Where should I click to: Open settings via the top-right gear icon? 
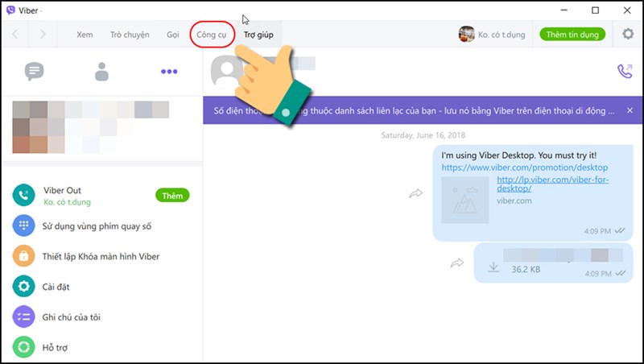pos(628,34)
